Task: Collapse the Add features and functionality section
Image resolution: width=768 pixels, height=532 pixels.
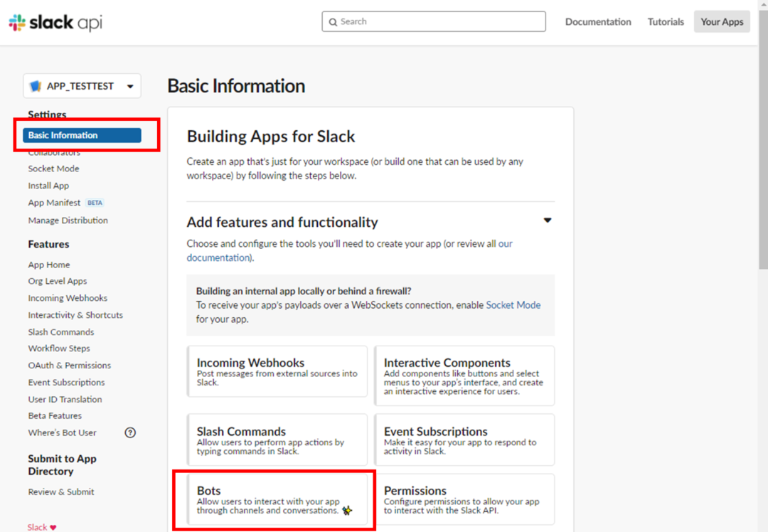Action: pos(548,220)
